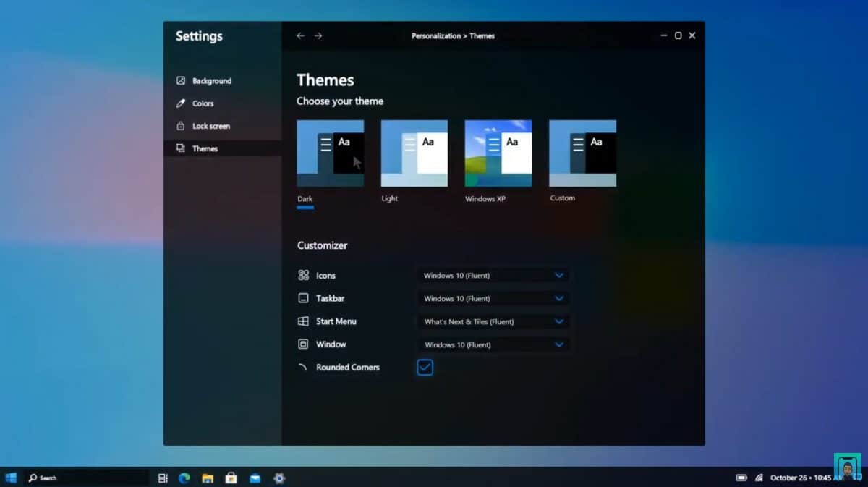Select the Light theme
868x487 pixels.
414,152
